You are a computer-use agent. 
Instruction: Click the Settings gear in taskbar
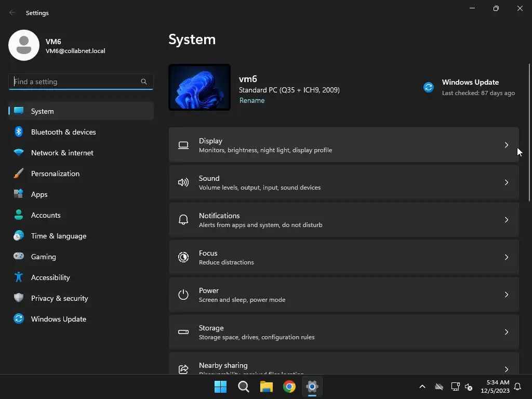(x=312, y=387)
